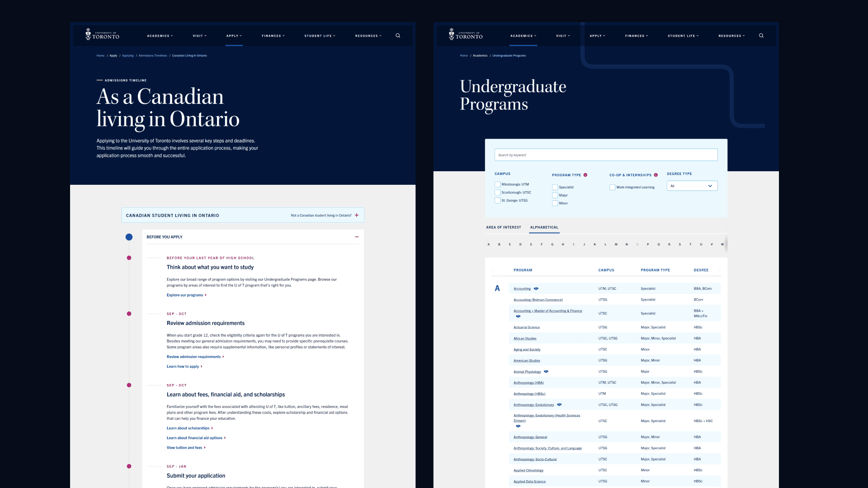This screenshot has height=488, width=868.
Task: Open the Finances menu on the Undergraduate Programs page
Action: point(637,36)
